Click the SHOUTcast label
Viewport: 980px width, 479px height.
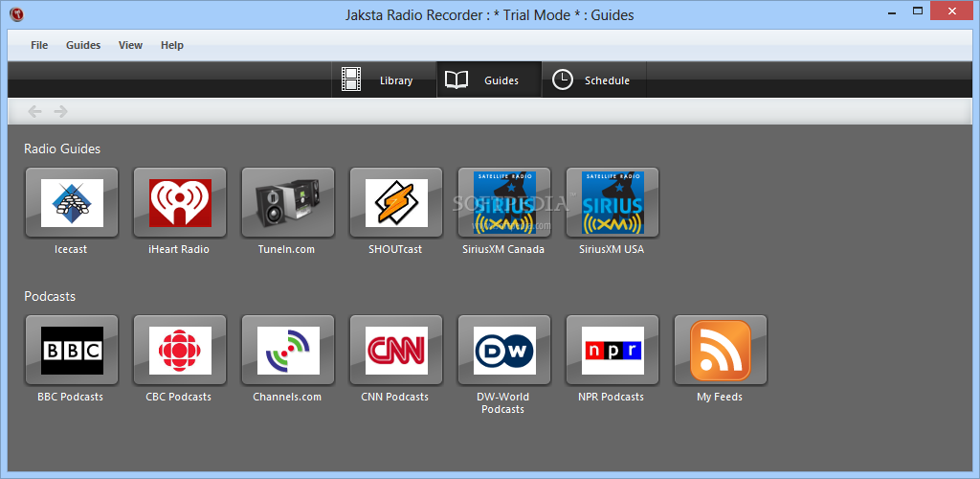pos(395,249)
